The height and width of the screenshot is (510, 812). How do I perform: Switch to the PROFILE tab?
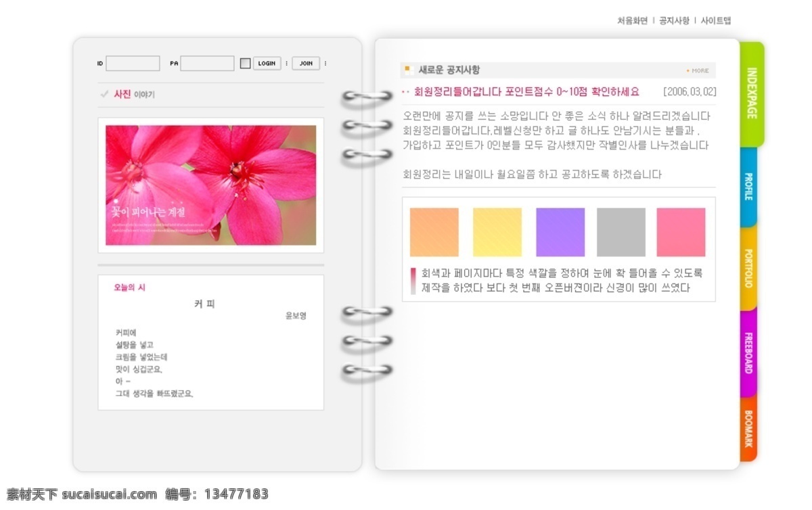pyautogui.click(x=748, y=187)
